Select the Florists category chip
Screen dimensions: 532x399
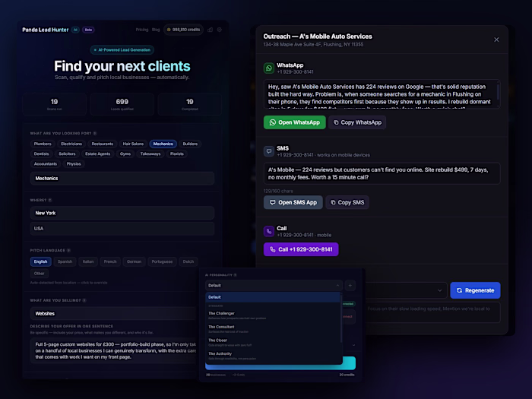pos(177,154)
